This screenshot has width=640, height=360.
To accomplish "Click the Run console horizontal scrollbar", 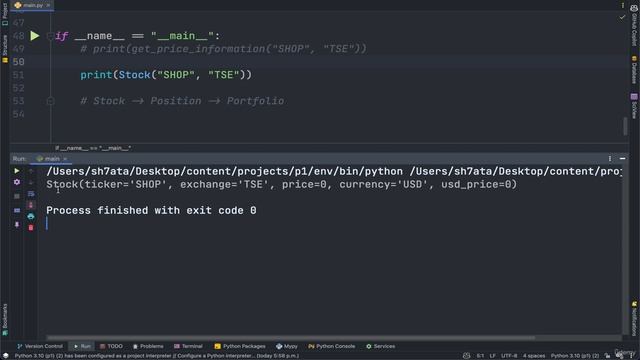I will click(x=291, y=338).
